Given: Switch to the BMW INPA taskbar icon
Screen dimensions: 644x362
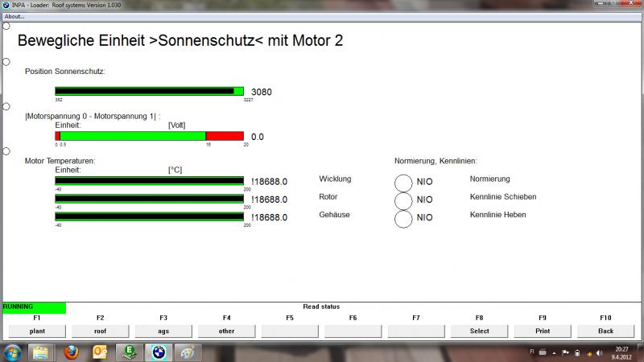Looking at the screenshot, I should [159, 352].
